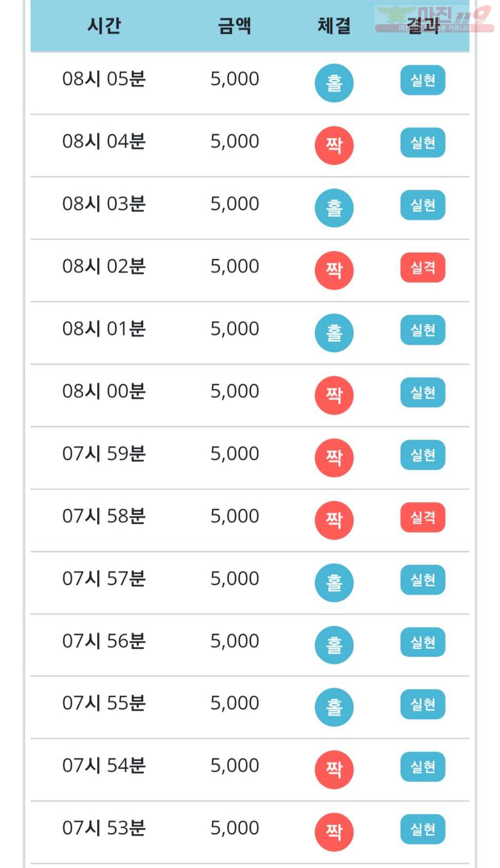
Task: Click the 체결 column header
Action: point(334,25)
